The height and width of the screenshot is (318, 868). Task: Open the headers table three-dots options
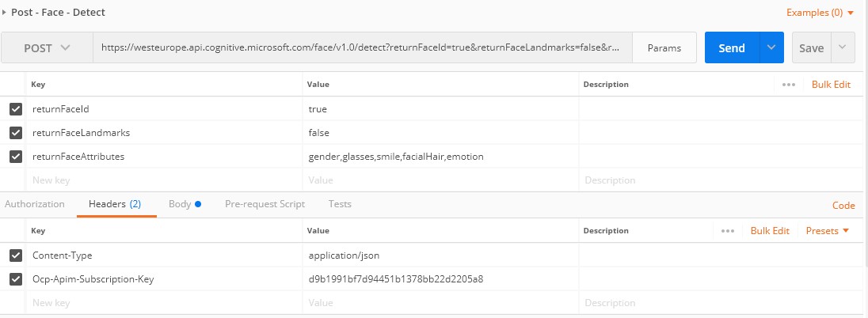(x=728, y=231)
